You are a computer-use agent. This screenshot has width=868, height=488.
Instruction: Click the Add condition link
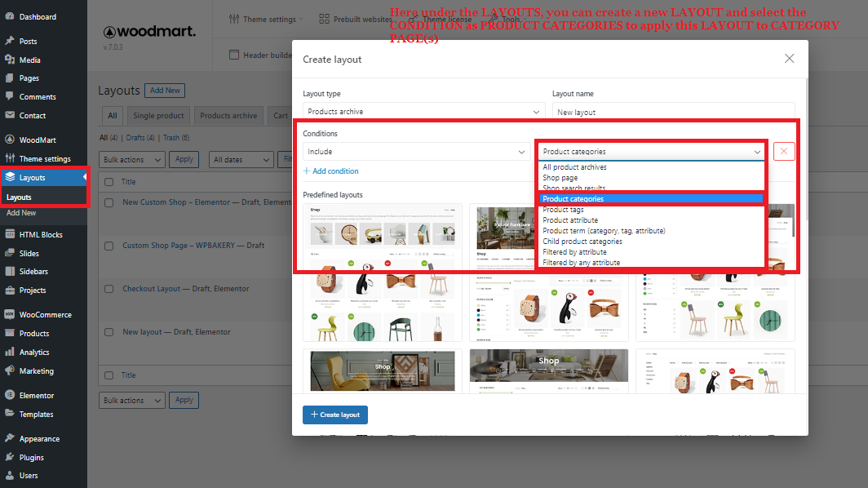[331, 171]
